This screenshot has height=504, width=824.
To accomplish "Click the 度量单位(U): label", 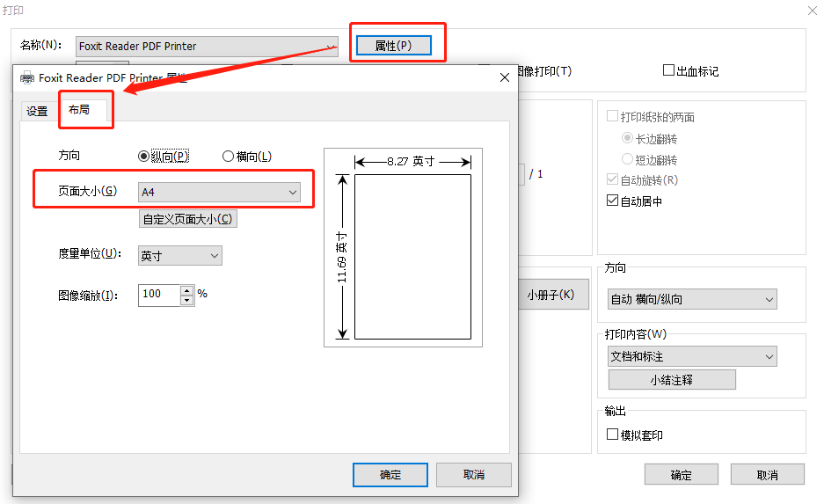I will pyautogui.click(x=90, y=253).
